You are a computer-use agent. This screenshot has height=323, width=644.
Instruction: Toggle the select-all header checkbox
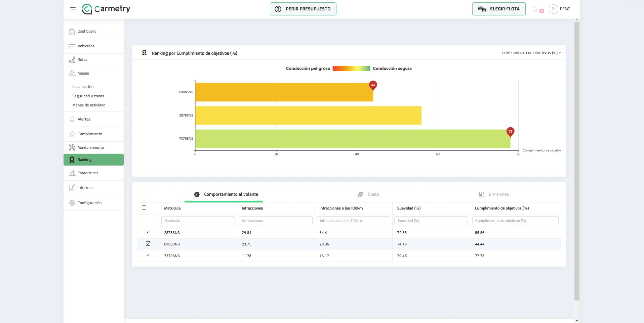tap(144, 208)
